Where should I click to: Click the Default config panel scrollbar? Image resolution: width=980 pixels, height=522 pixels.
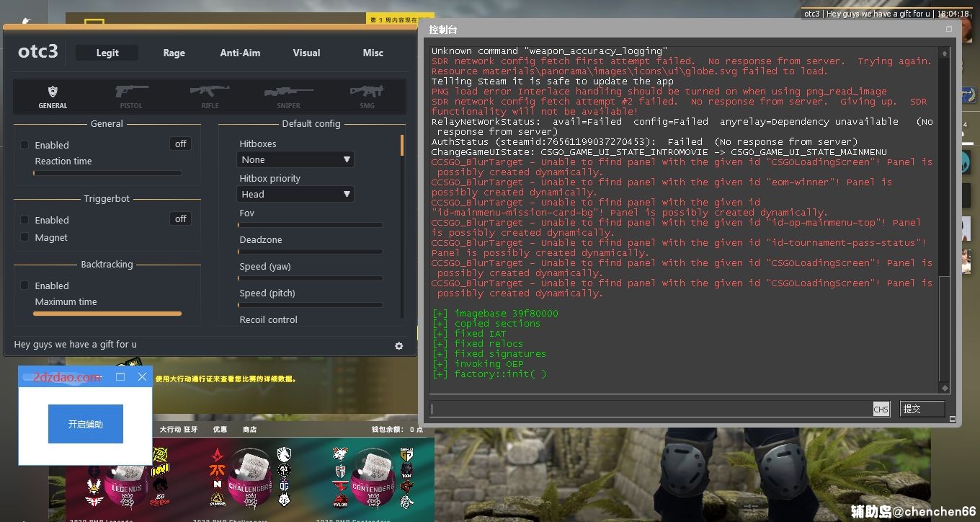pyautogui.click(x=402, y=144)
